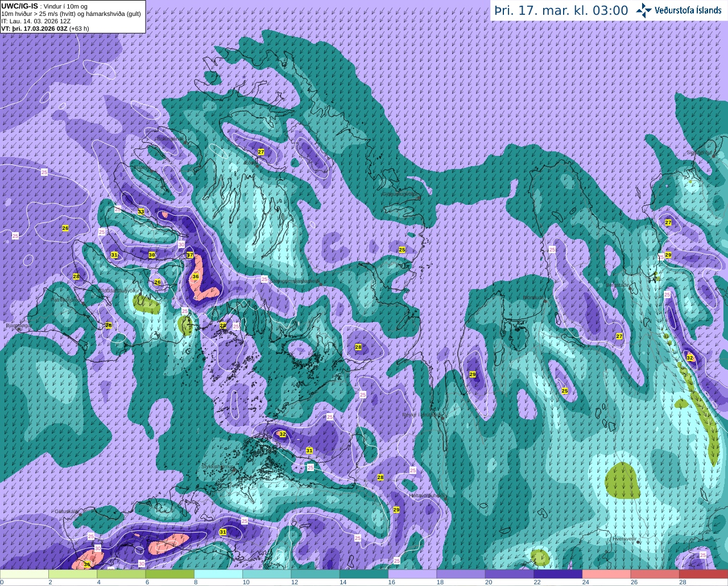Click the IT: Lau. 14. 03. 2026 12Z line
This screenshot has height=586, width=728.
click(36, 21)
